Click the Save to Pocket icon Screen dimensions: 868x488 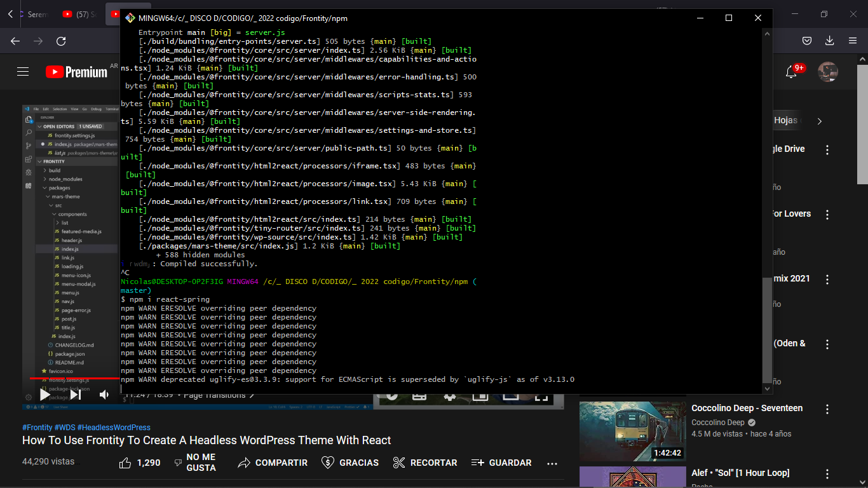click(806, 41)
